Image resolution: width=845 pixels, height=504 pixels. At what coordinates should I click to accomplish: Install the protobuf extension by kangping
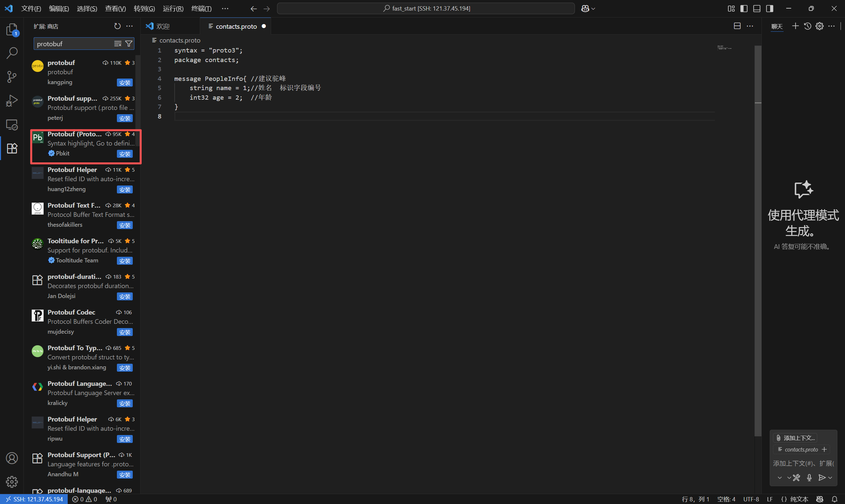(125, 83)
